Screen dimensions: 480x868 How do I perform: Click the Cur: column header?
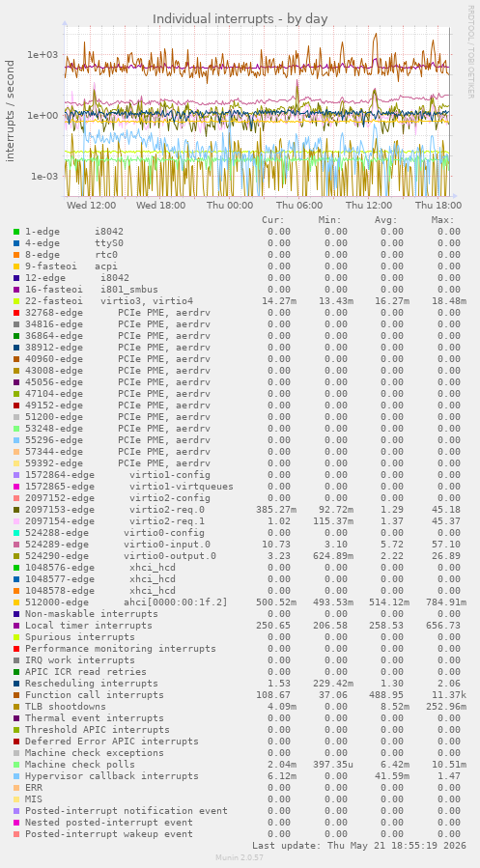coord(273,220)
